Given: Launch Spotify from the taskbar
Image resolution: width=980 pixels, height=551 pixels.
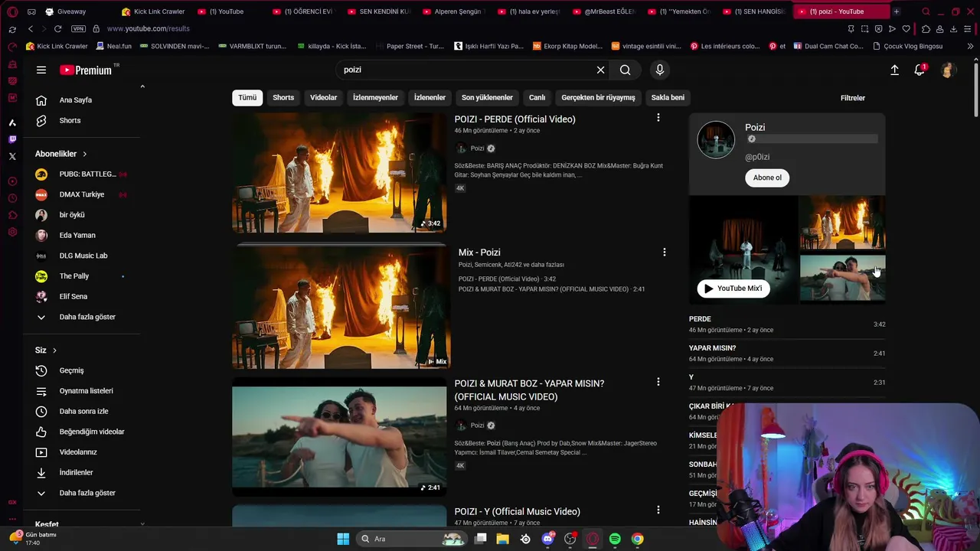Looking at the screenshot, I should tap(615, 539).
